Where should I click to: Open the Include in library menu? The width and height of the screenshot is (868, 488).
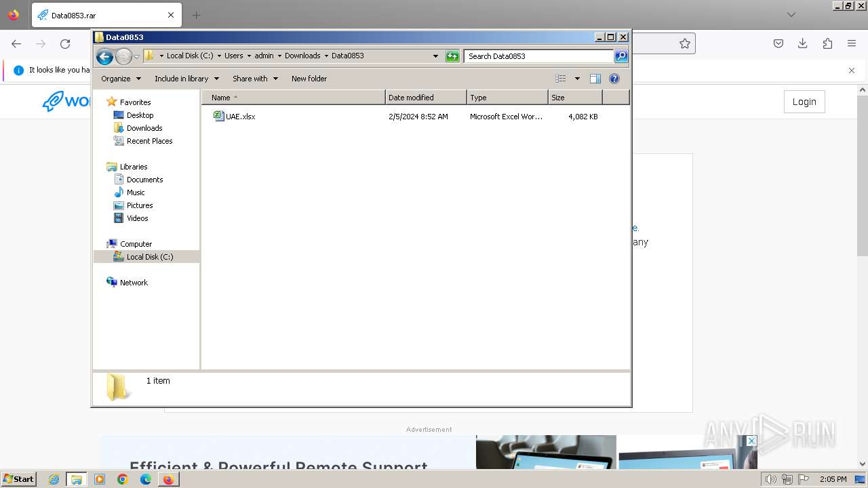(186, 79)
